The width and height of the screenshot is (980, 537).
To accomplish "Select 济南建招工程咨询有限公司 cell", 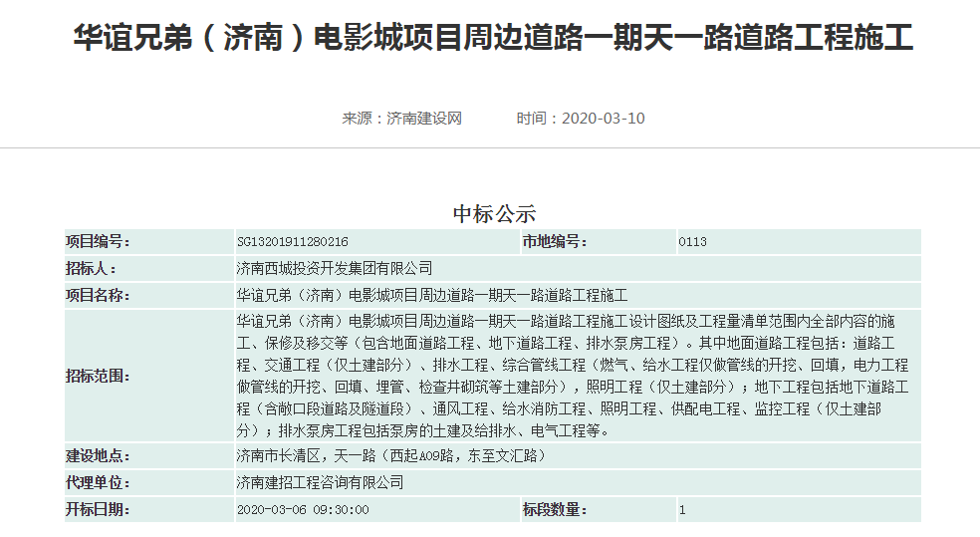I will [578, 482].
